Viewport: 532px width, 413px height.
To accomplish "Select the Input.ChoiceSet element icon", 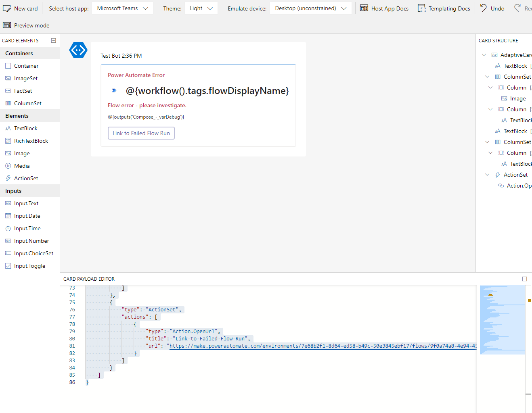I will pos(8,253).
